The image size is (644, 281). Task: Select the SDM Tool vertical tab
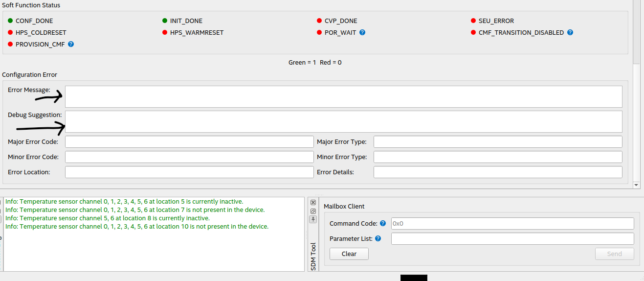click(x=313, y=256)
